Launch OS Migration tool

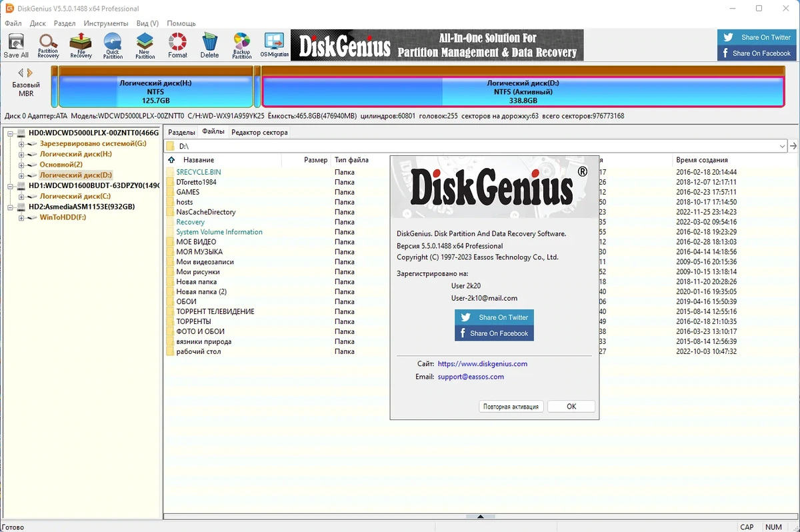tap(274, 45)
